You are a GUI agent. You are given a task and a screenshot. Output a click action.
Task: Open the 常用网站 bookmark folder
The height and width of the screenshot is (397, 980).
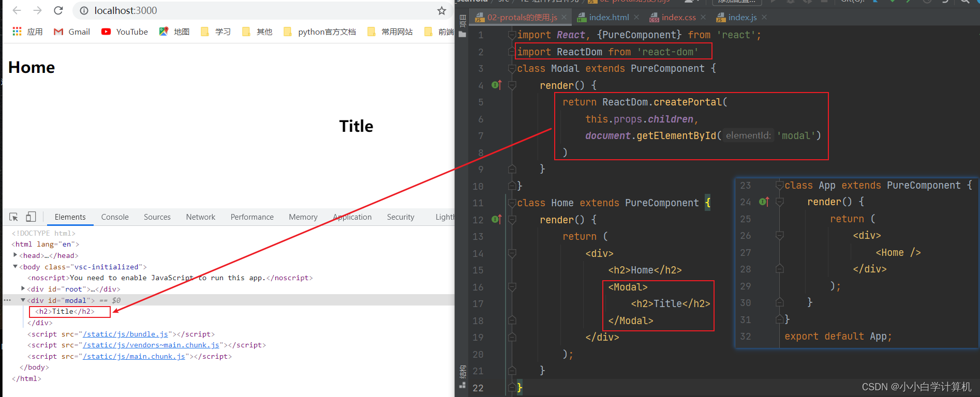coord(390,32)
